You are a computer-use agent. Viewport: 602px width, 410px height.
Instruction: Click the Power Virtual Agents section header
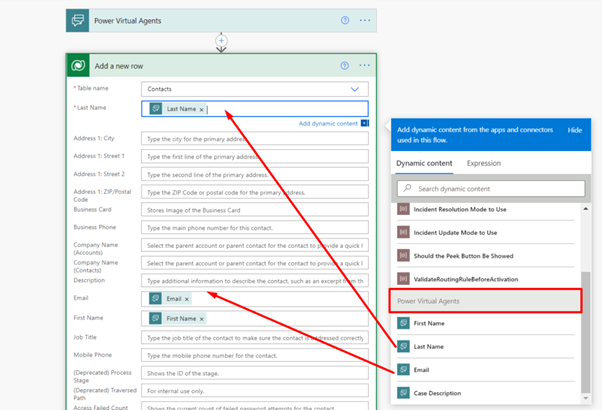[x=485, y=301]
